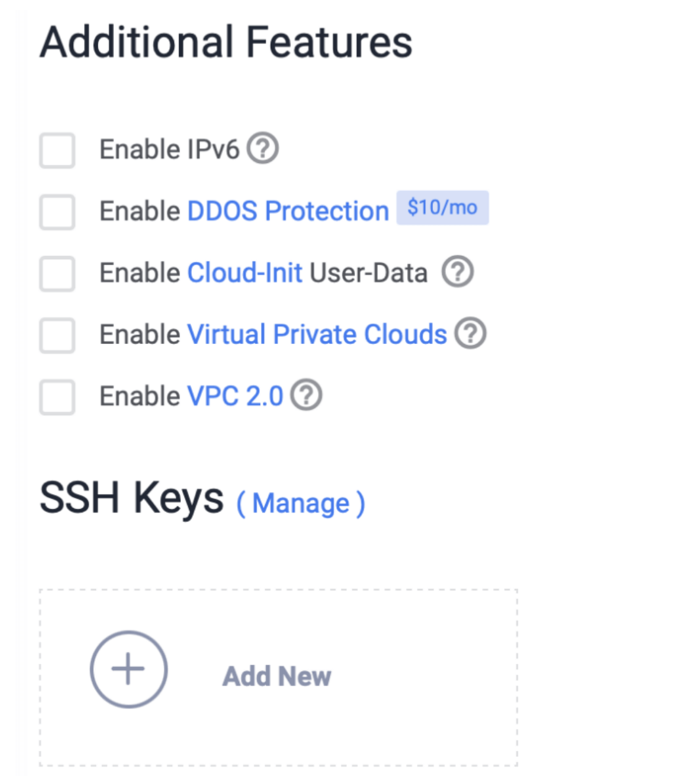Open the help icon next to Enable IPv6

263,149
